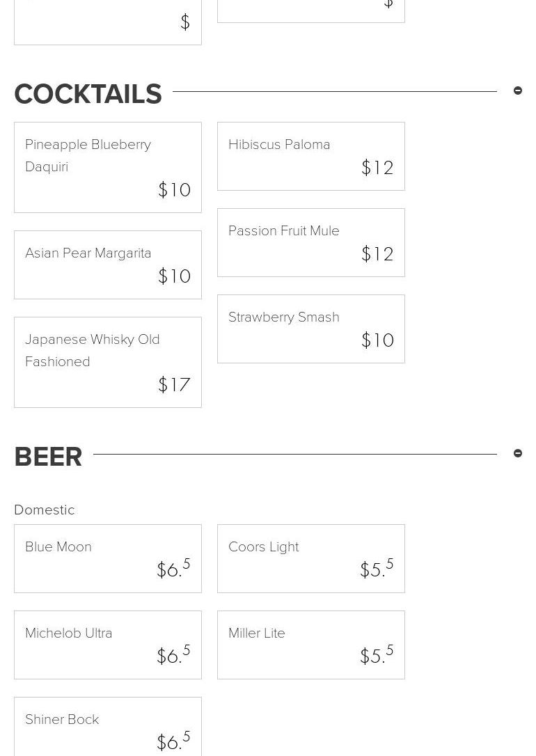Select the Pineapple Blueberry Daquiri item
536x756 pixels.
click(x=108, y=167)
